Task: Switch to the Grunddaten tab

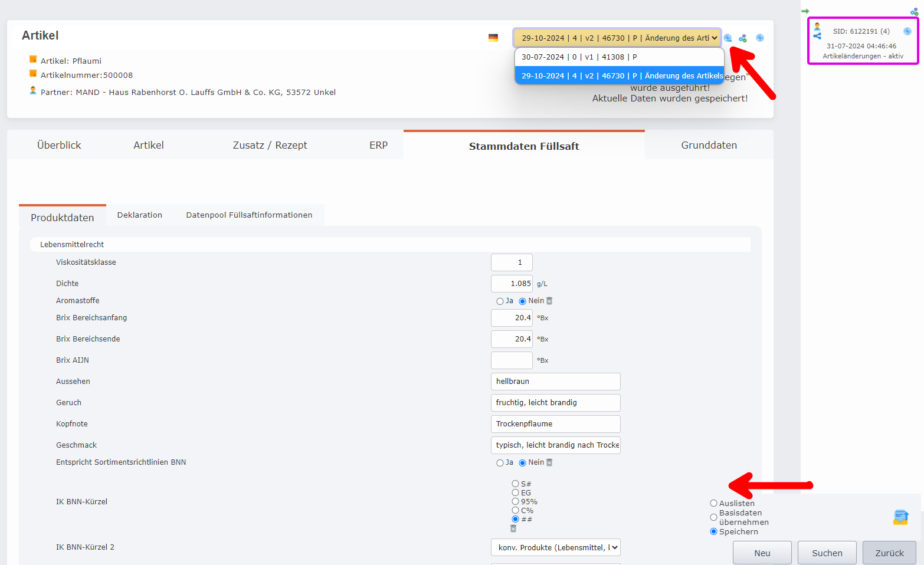Action: click(x=709, y=145)
